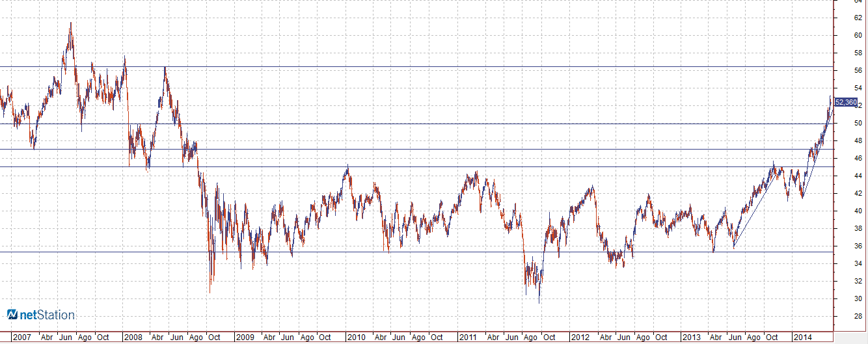Select the Ago label between 2011 and 2012
The height and width of the screenshot is (344, 868).
[x=531, y=337]
